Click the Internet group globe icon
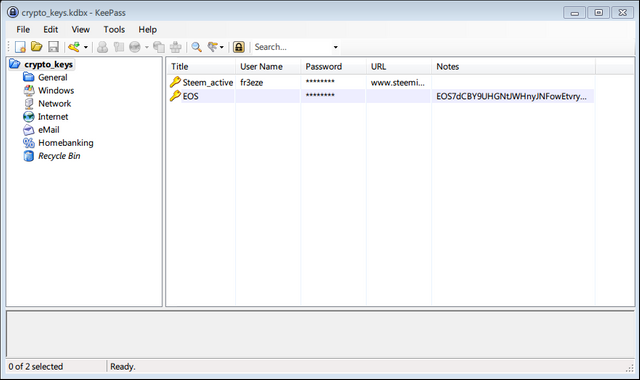 29,116
